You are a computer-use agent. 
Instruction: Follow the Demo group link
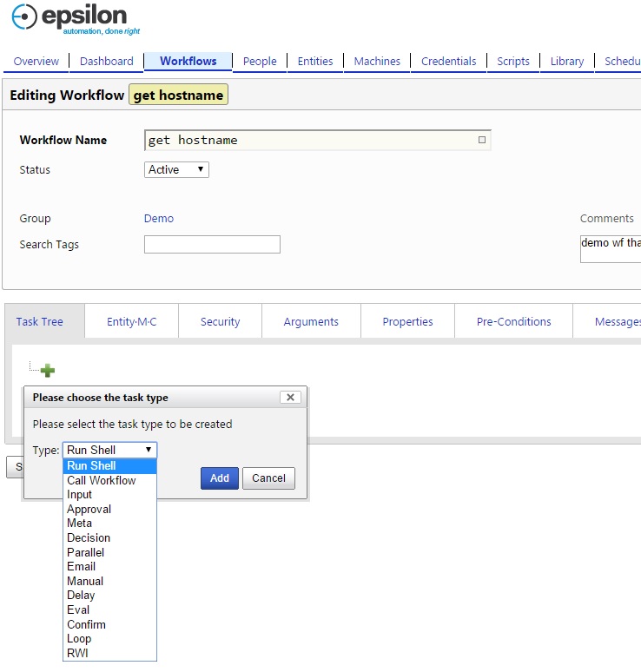click(159, 219)
